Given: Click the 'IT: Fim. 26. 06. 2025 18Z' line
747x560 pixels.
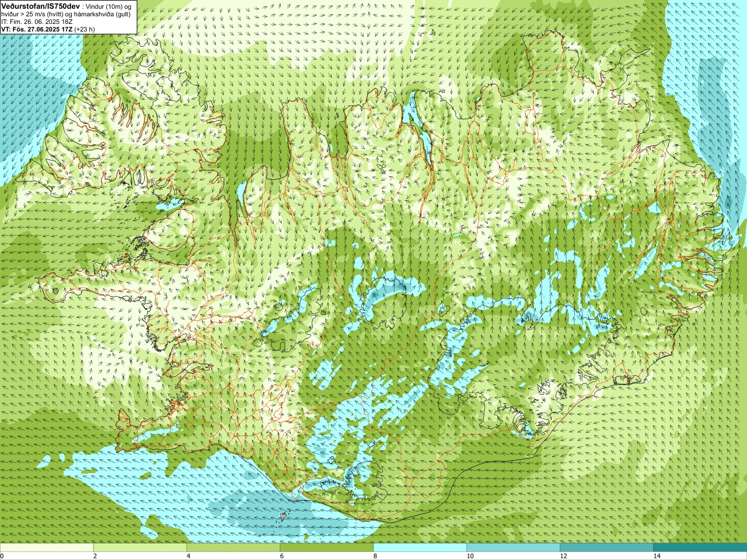Looking at the screenshot, I should (x=36, y=22).
